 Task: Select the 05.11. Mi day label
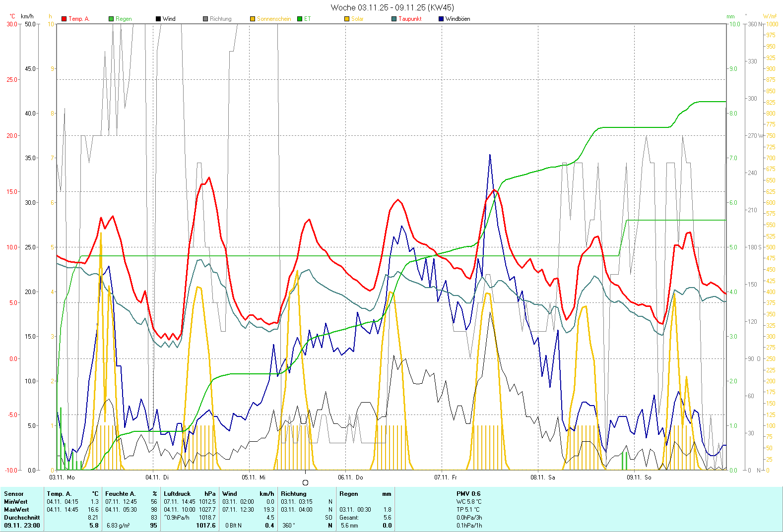click(x=254, y=477)
